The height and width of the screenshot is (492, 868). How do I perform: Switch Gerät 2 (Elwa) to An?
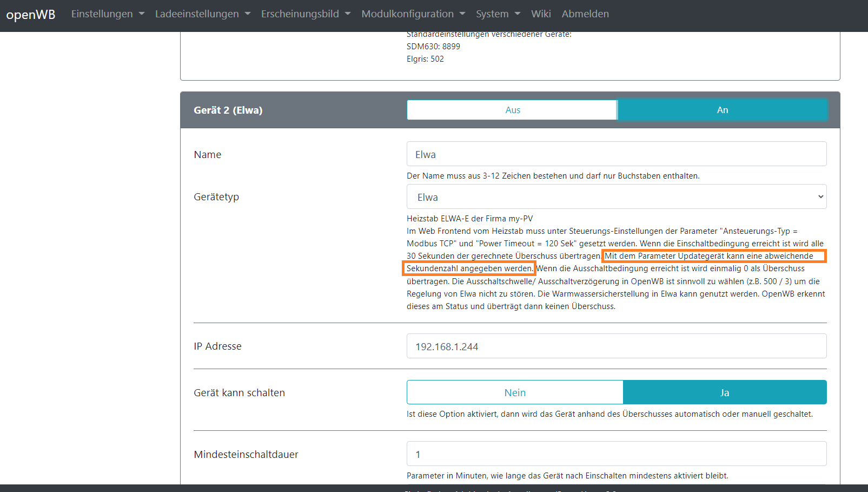point(722,110)
